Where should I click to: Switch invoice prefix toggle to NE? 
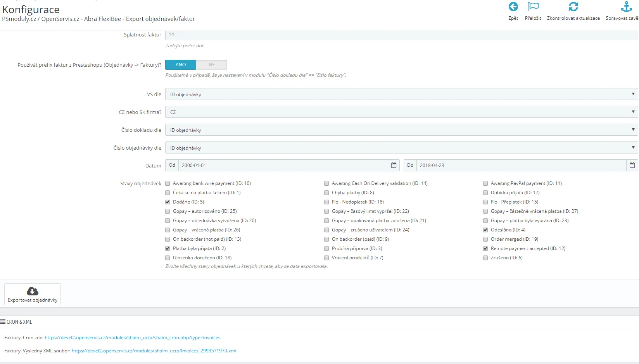tap(211, 65)
